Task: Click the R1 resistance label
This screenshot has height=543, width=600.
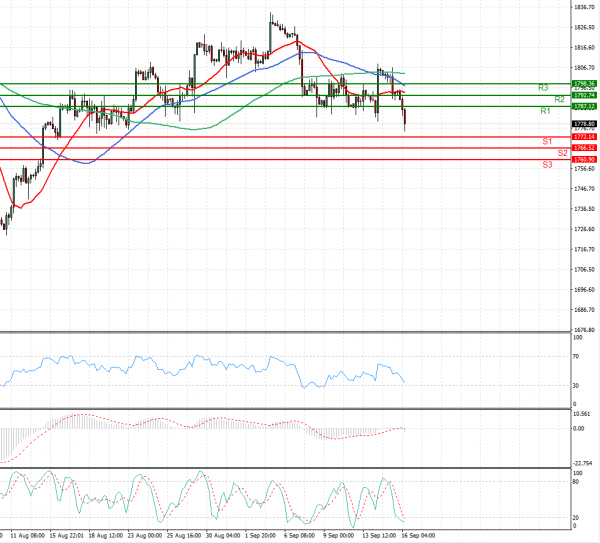Action: click(x=545, y=111)
